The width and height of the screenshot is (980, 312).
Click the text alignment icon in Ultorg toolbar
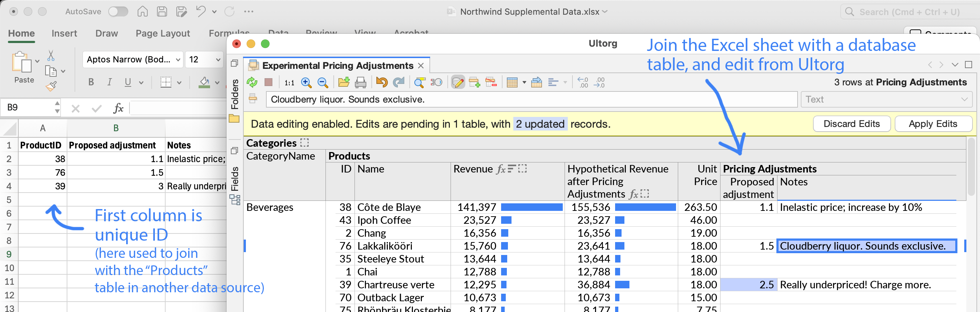click(553, 82)
